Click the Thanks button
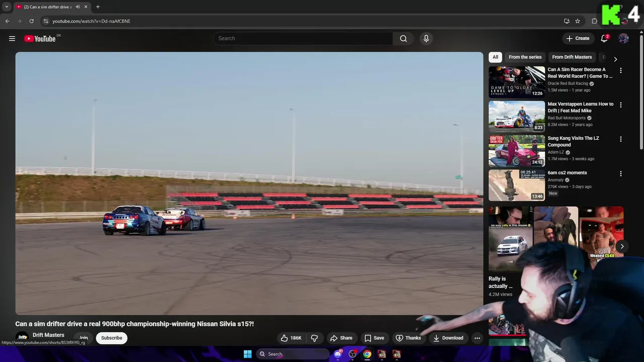The width and height of the screenshot is (644, 362). click(408, 338)
